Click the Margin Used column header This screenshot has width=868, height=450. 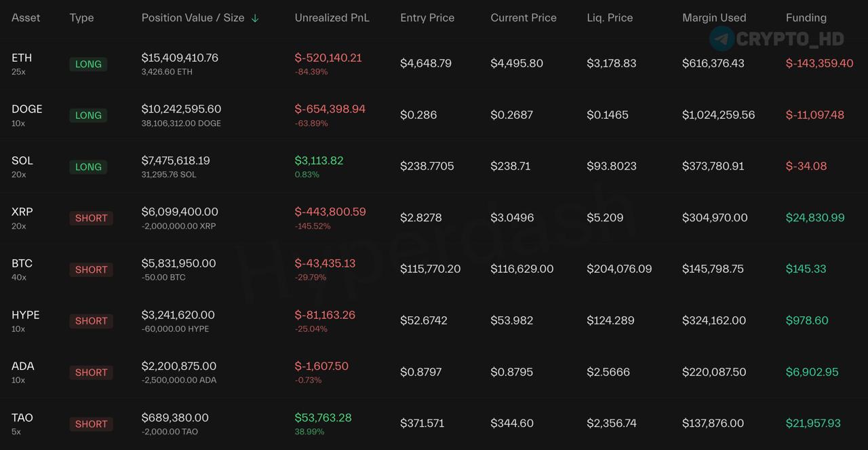(x=714, y=18)
